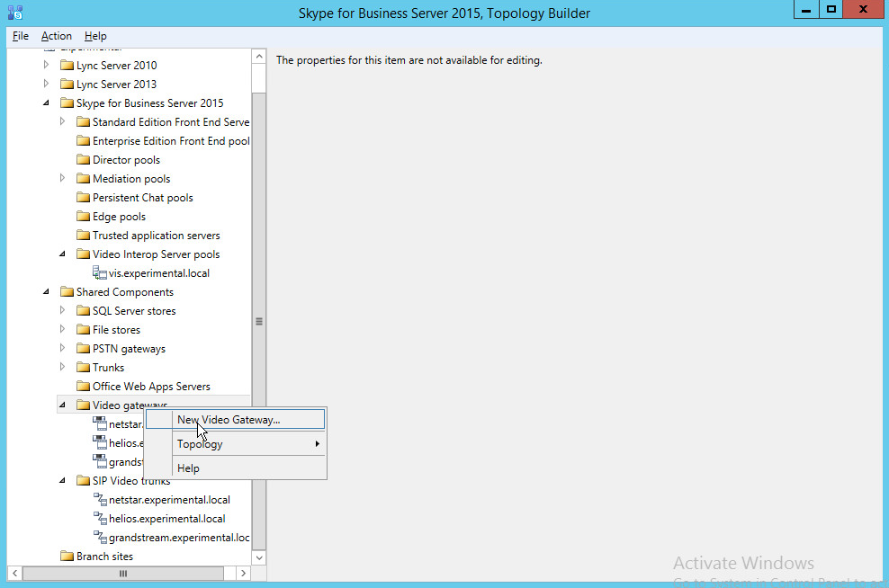Click the horizontal scrollbar right arrow
Image resolution: width=889 pixels, height=588 pixels.
pos(243,573)
